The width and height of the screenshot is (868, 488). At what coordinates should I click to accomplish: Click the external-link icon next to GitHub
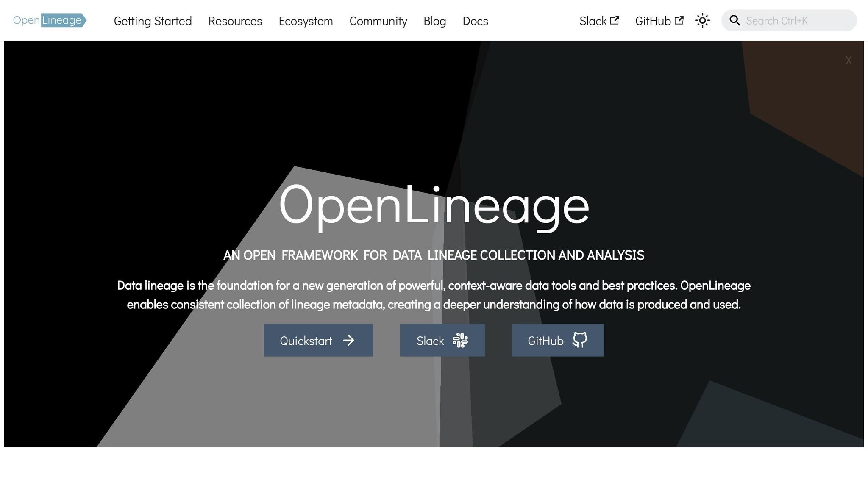click(x=679, y=19)
